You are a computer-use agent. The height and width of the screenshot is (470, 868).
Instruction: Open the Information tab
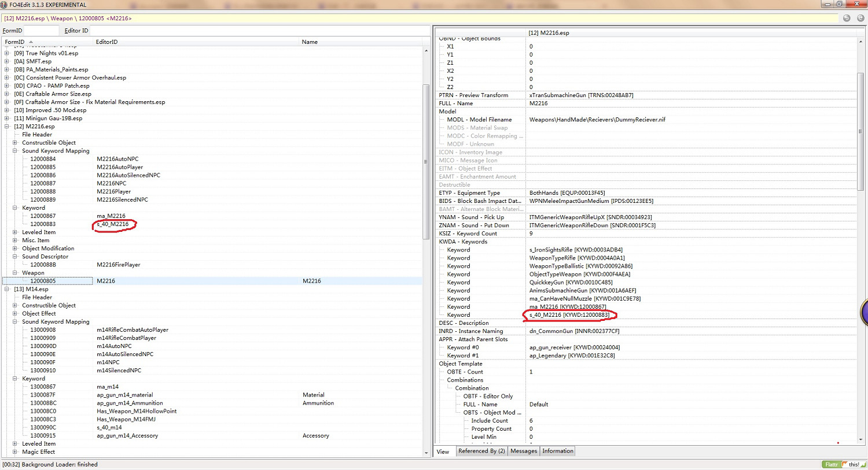tap(557, 451)
